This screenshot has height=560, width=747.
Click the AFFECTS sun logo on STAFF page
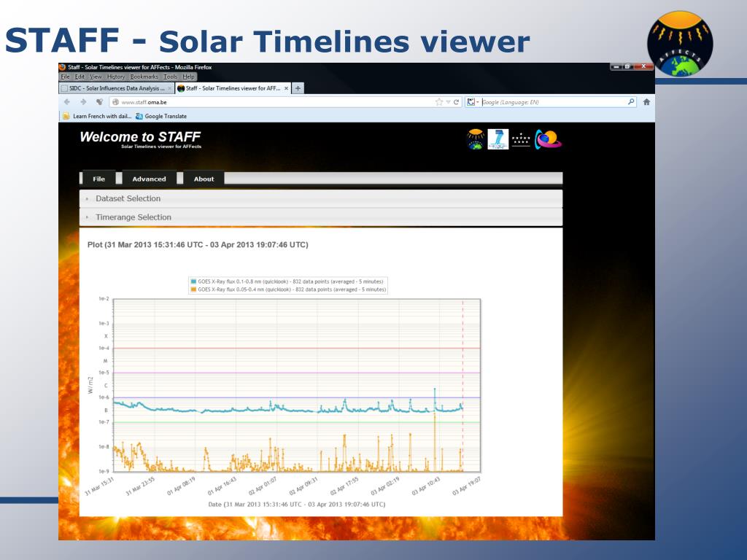click(x=476, y=139)
